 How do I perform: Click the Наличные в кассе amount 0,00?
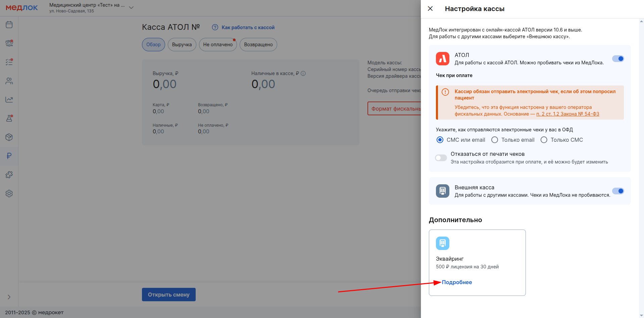pyautogui.click(x=263, y=84)
